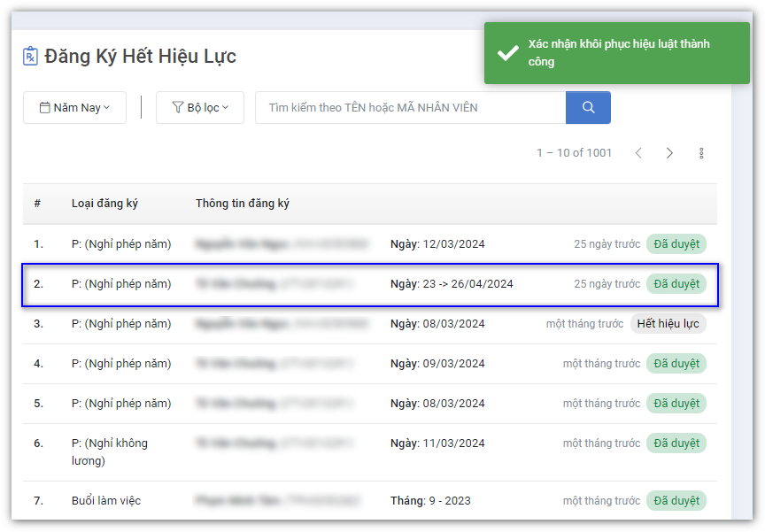Click the Thông tin đăng ký column header

(x=243, y=204)
